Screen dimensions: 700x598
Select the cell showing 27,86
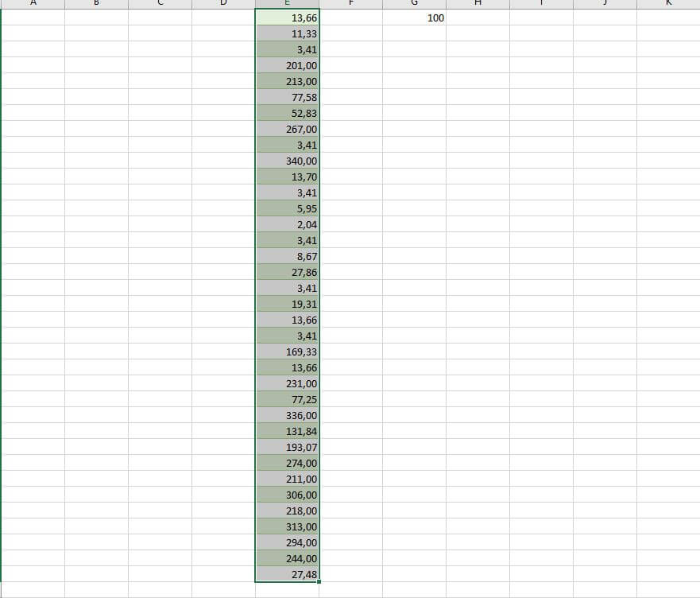287,272
